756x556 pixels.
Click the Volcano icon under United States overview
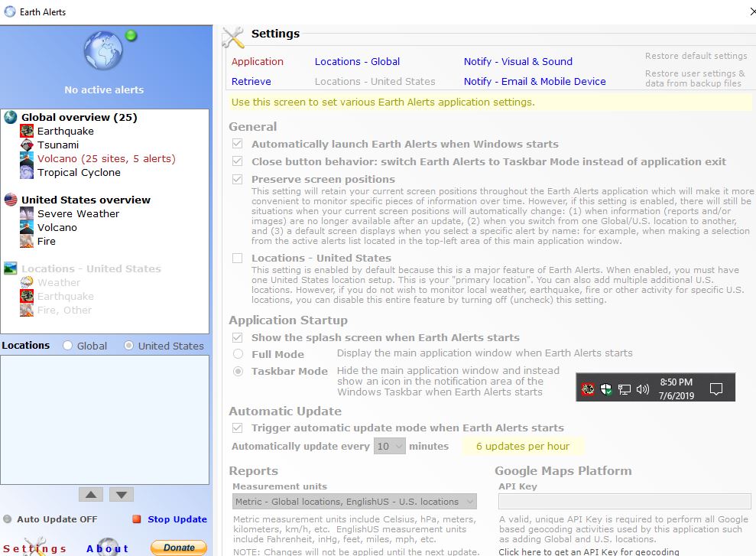[x=27, y=227]
